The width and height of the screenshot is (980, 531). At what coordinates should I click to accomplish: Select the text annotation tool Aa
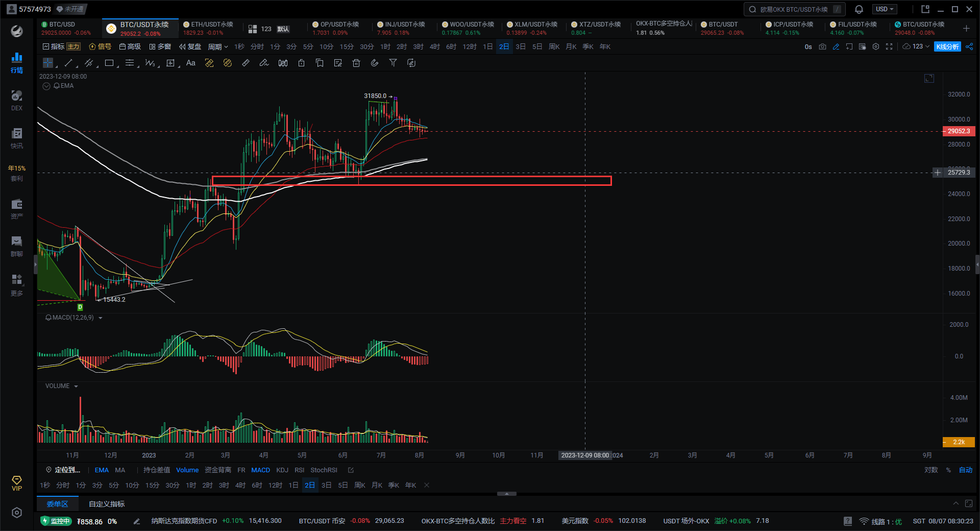click(x=191, y=63)
